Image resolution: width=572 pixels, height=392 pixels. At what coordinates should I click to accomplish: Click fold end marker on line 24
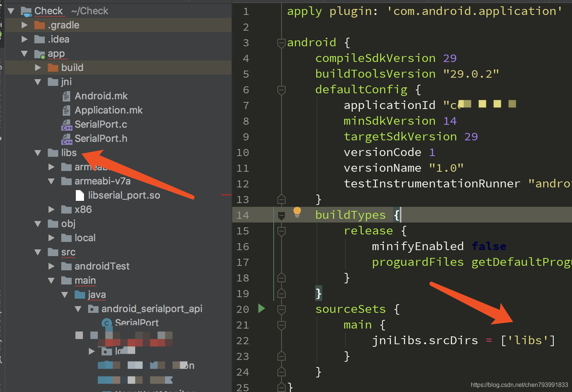coord(282,371)
